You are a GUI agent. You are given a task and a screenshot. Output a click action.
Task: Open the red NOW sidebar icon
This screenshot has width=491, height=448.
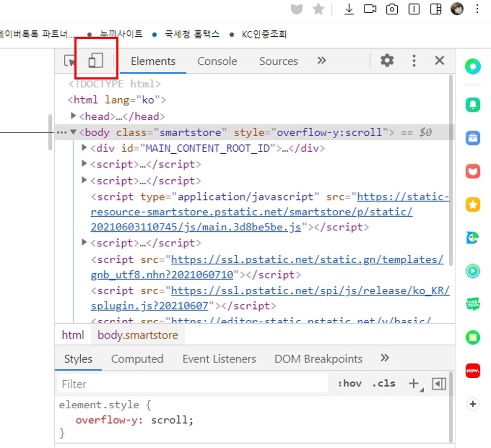click(473, 370)
